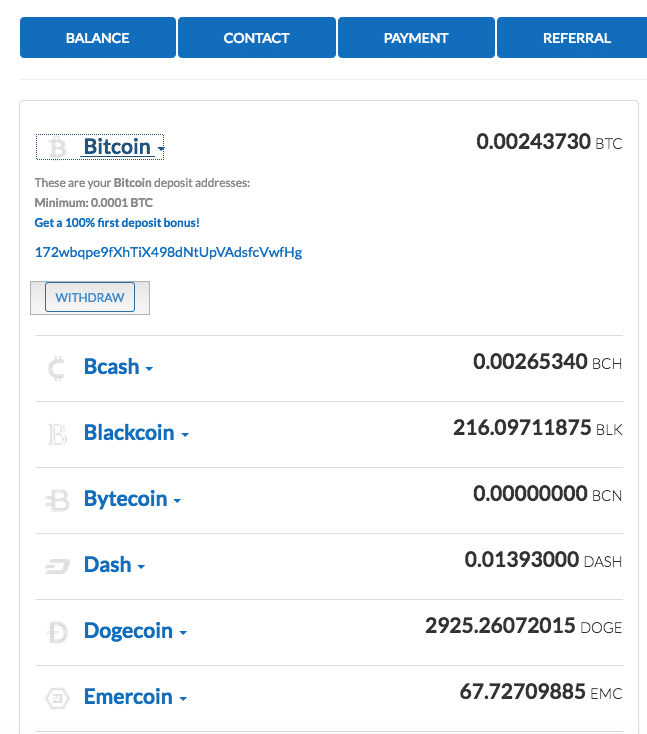
Task: Click the Bitcoin deposit address link
Action: [x=168, y=252]
